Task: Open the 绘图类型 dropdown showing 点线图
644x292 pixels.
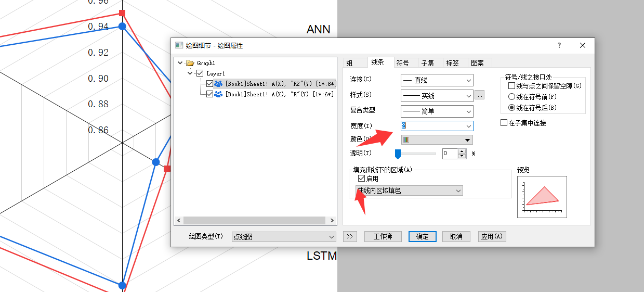Action: pos(284,237)
